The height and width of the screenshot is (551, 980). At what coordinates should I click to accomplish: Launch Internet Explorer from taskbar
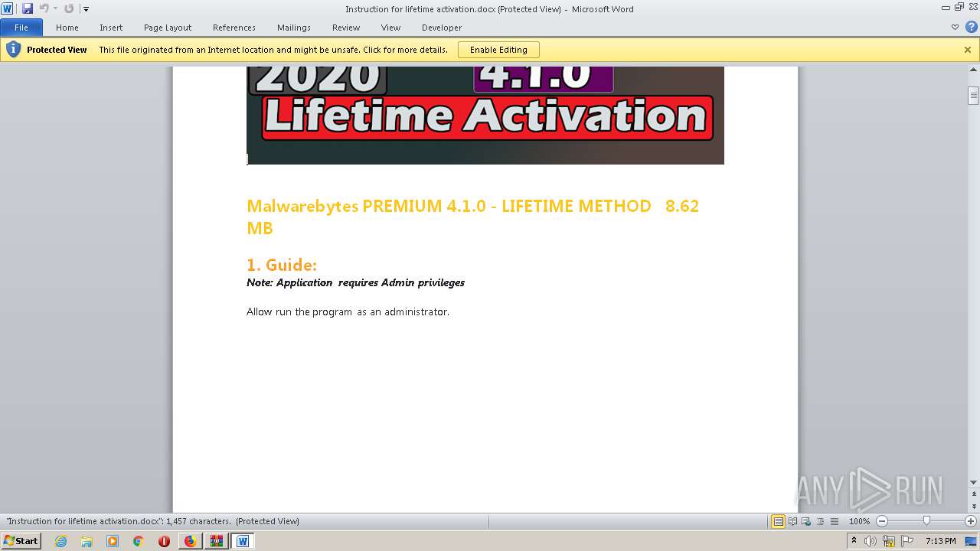pos(60,541)
